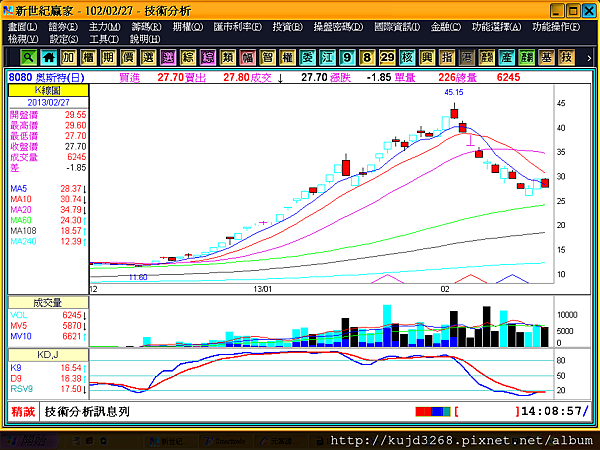Go to the home icon in toolbar
This screenshot has width=600, height=450.
pos(48,58)
